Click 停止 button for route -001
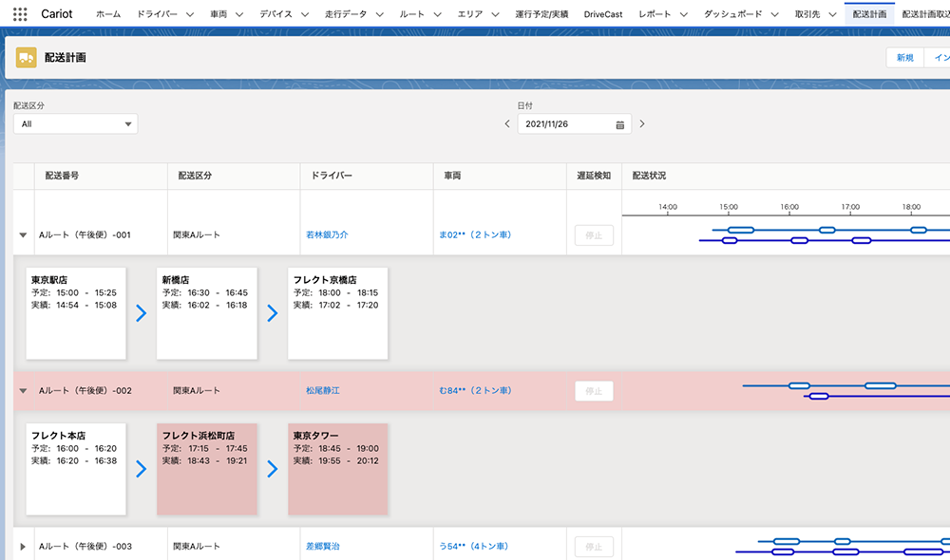 [x=594, y=235]
